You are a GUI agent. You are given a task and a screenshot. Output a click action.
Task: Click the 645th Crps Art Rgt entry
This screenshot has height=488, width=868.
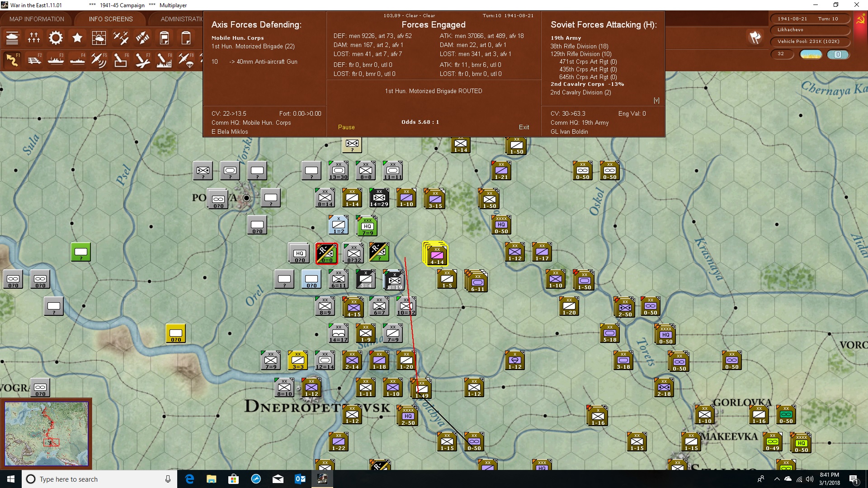pos(588,77)
